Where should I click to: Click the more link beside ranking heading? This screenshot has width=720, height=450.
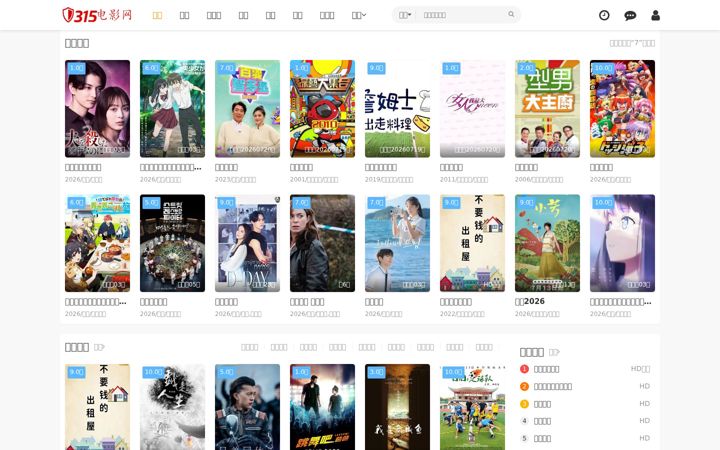coord(554,352)
